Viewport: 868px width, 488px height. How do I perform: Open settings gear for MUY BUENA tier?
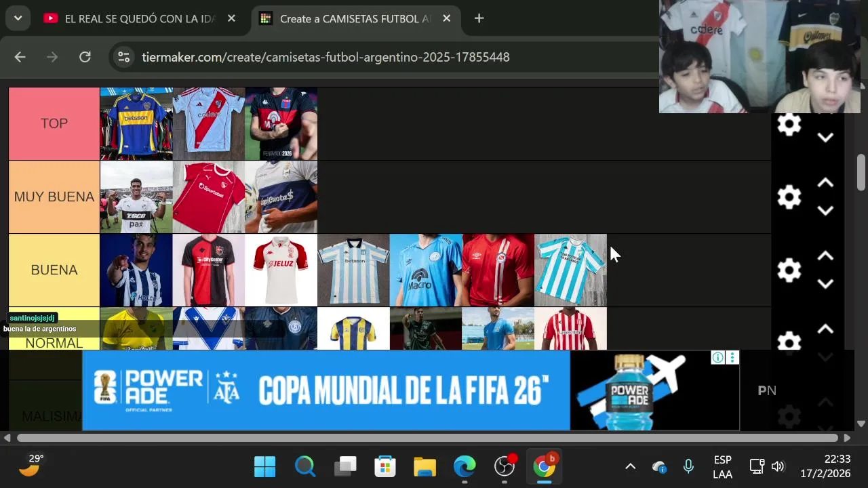tap(789, 197)
